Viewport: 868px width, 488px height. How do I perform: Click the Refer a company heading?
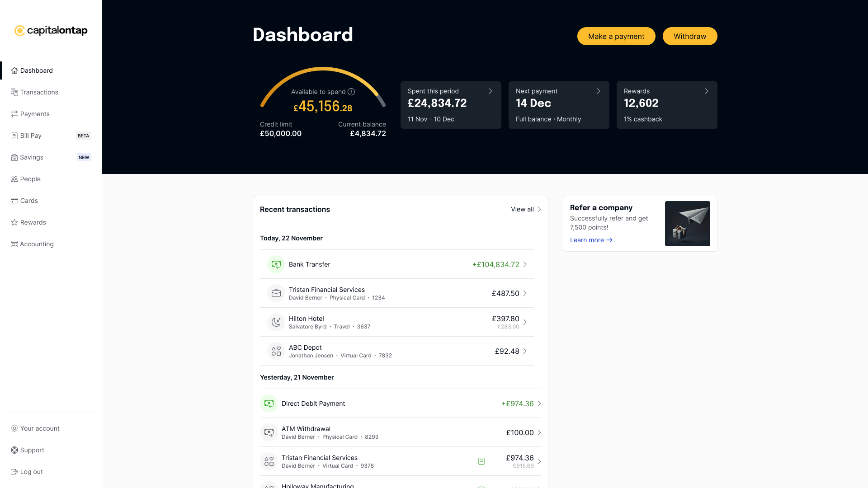pos(601,207)
